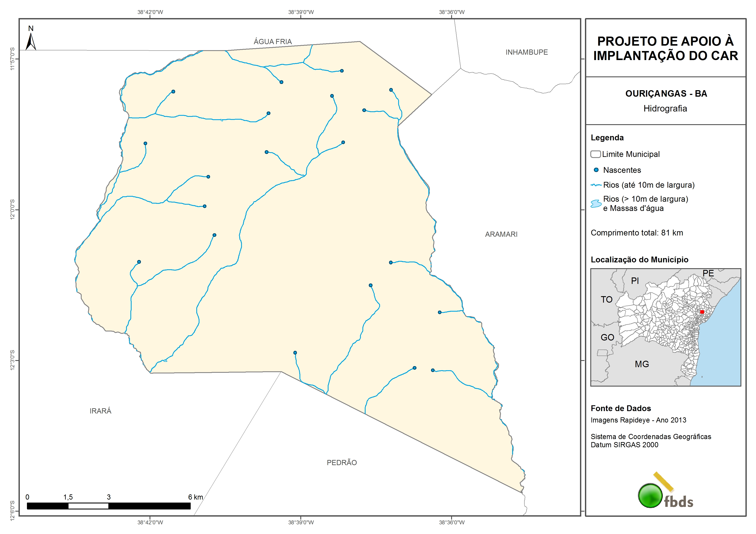Click the white segment of the scale bar
Viewport: 756px width, 534px height.
(x=88, y=506)
